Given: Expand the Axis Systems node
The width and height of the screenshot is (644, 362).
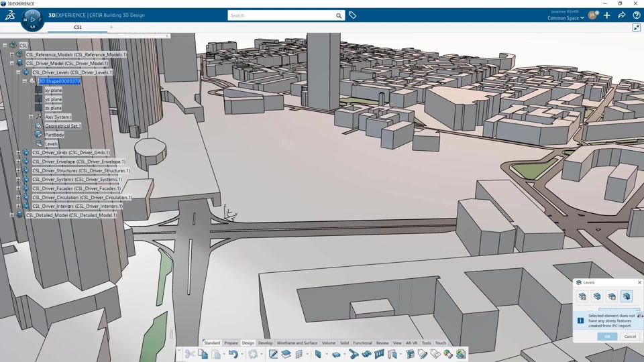Looking at the screenshot, I should (x=31, y=117).
